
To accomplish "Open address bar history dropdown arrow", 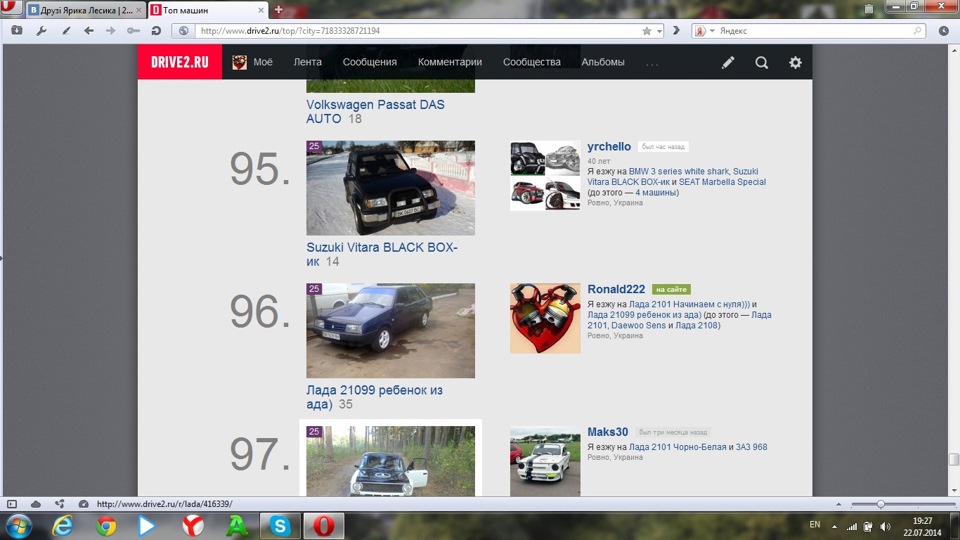I will coord(659,31).
